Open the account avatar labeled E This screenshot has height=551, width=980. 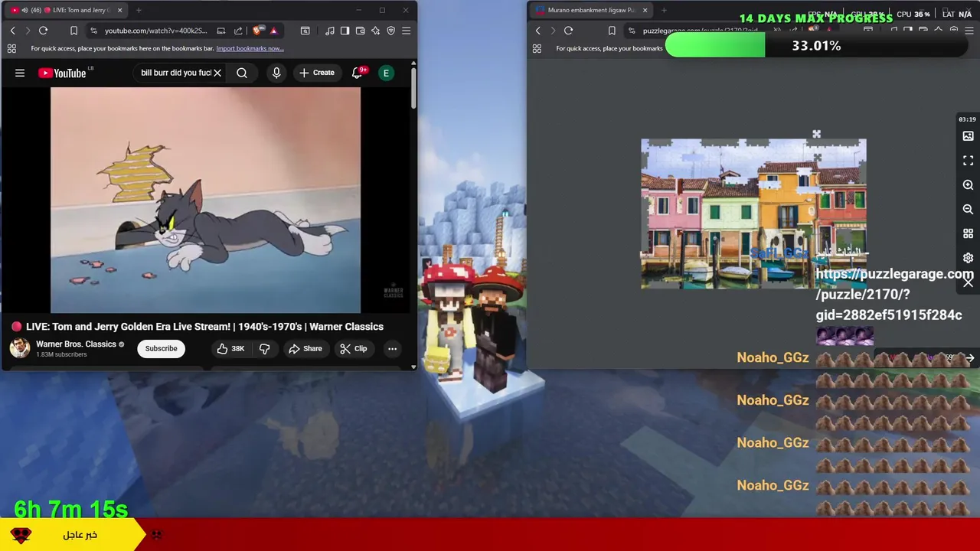[386, 73]
